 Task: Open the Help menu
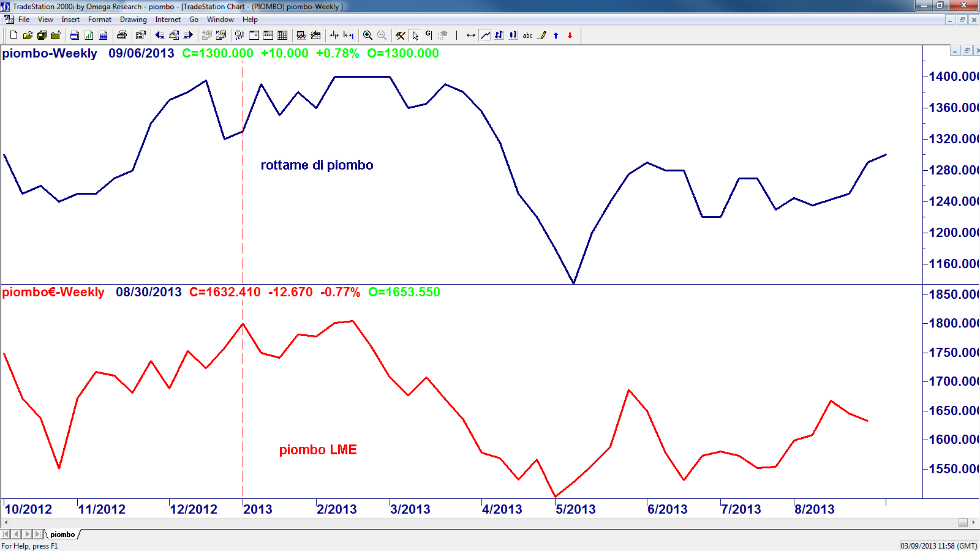point(250,20)
